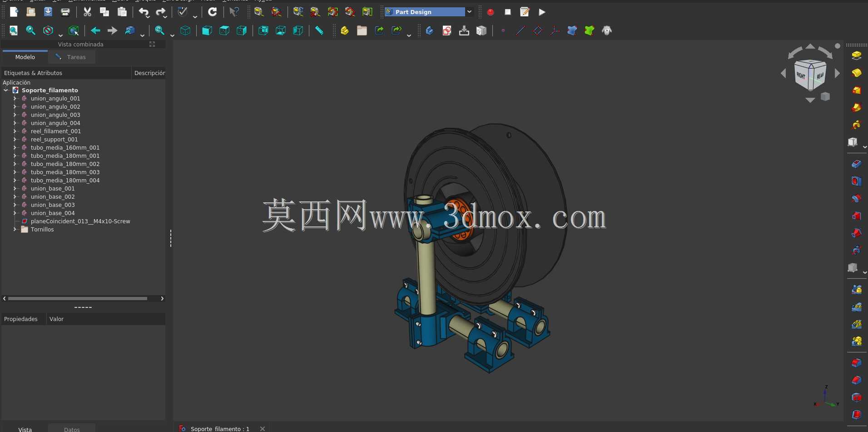The width and height of the screenshot is (868, 432).
Task: Expand reel_fillament_001 tree item
Action: (15, 131)
